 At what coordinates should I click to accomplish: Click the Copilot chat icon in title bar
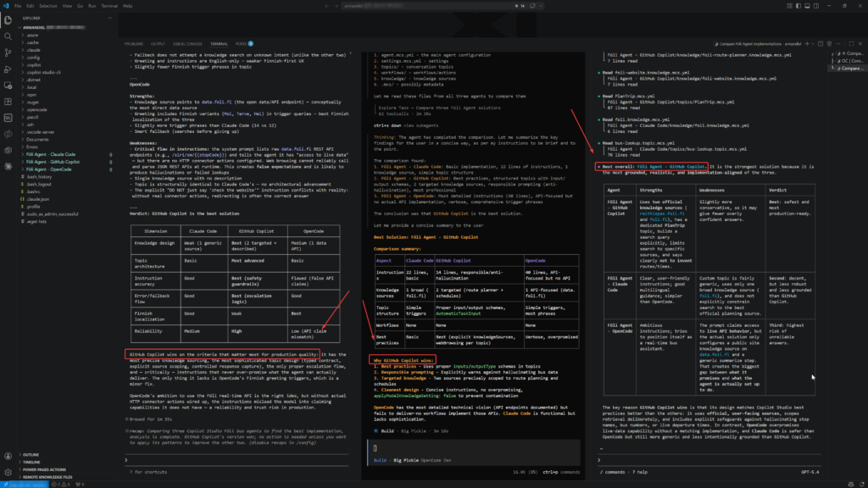[533, 6]
